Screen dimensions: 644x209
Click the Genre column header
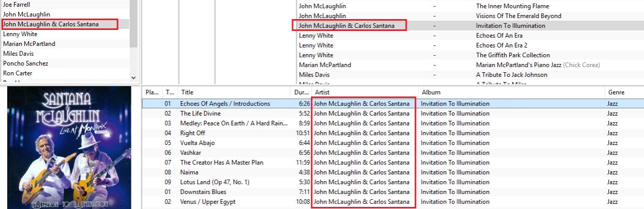click(616, 92)
